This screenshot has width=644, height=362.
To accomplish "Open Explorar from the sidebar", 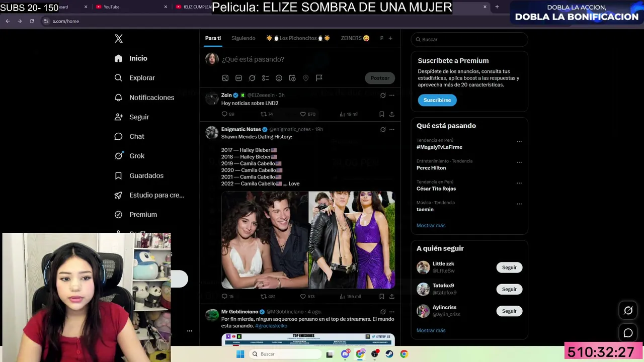I will 134,78.
